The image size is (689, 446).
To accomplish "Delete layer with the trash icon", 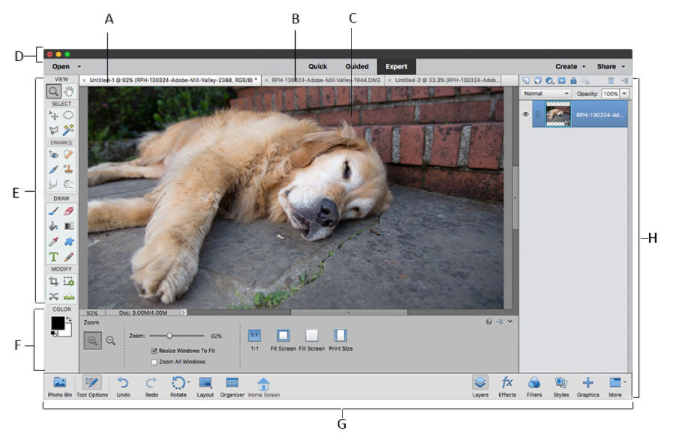I will [611, 80].
